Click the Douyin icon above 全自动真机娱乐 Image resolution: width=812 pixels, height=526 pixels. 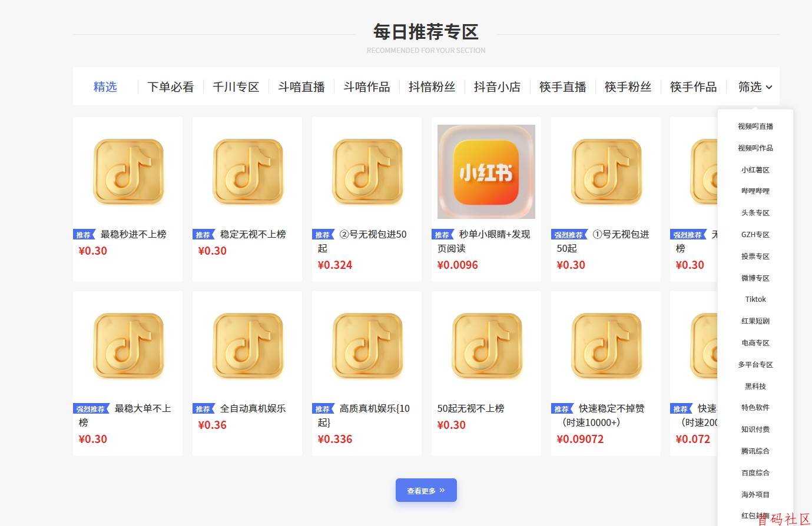click(247, 345)
